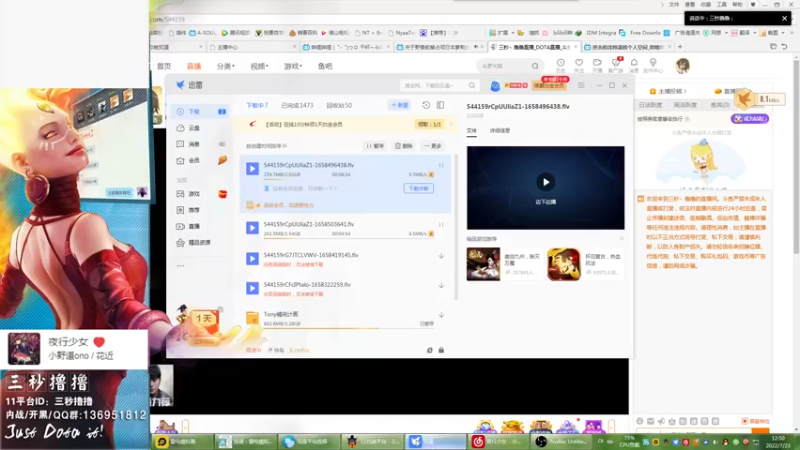Open the user avatar on webpage header
The image size is (800, 450).
pyautogui.click(x=683, y=65)
